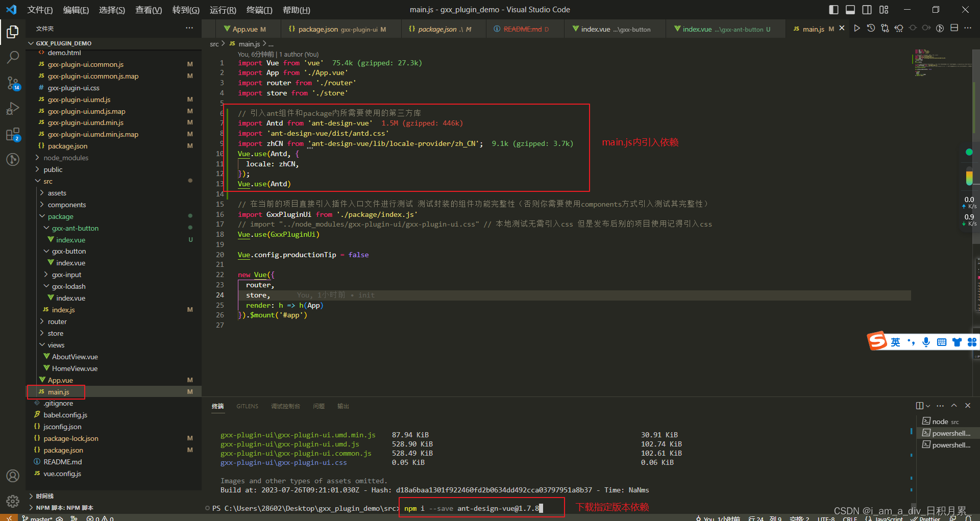Click the master branch in status bar
The image size is (980, 521).
tap(37, 518)
